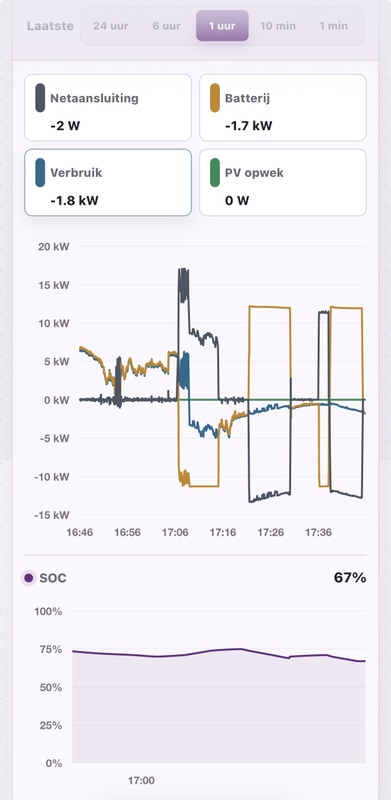Toggle the Batterij series card
Screen dimensions: 391x800
click(x=283, y=108)
